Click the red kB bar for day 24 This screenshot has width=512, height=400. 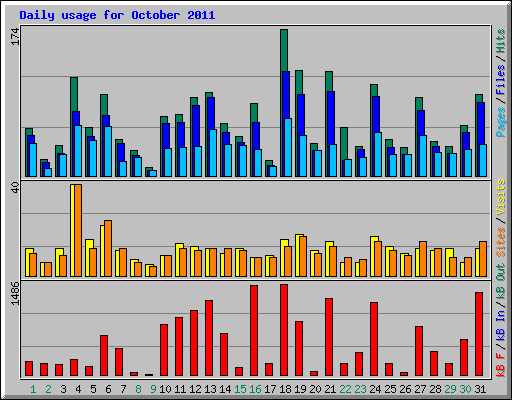click(x=374, y=339)
